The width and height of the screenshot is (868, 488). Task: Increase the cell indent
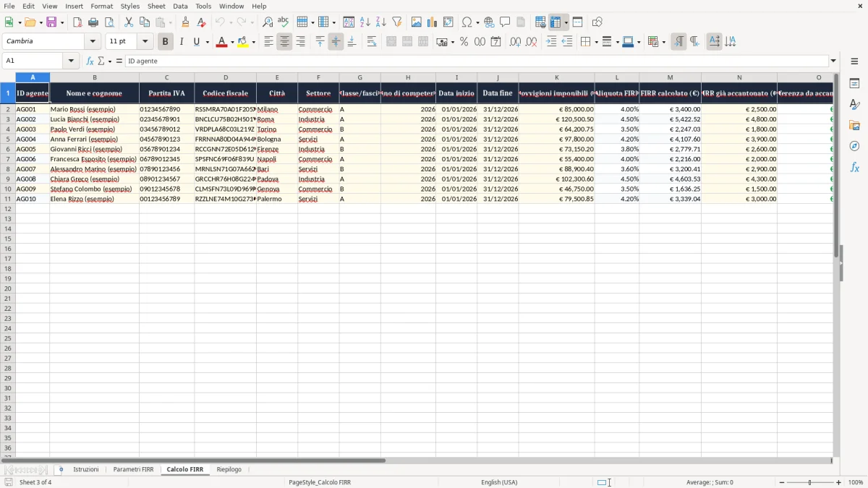(551, 42)
